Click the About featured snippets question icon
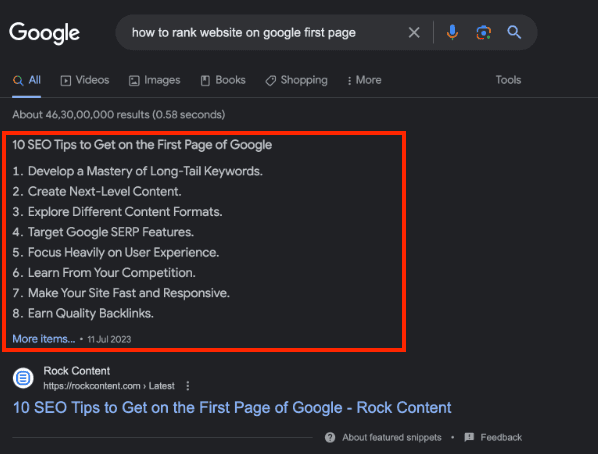Screen dimensions: 598x454 [330, 437]
